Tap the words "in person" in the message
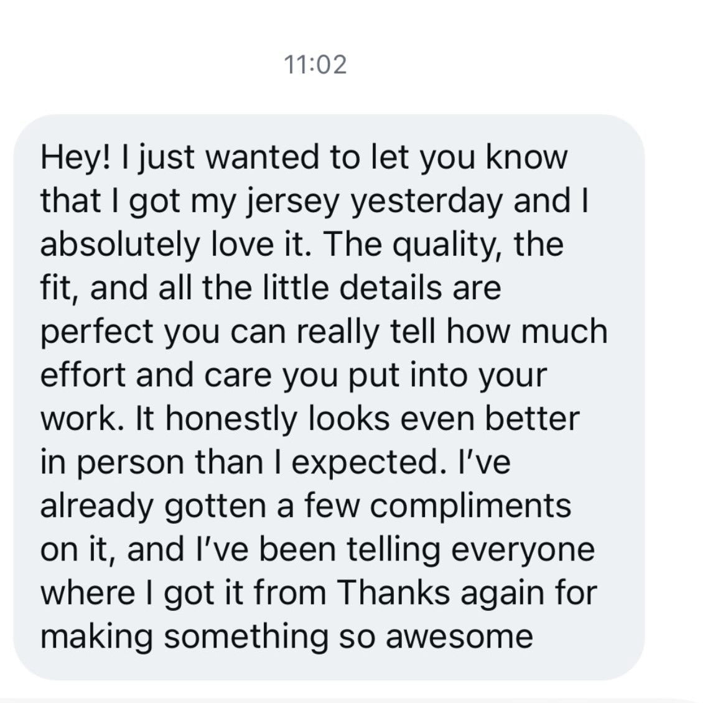 point(113,462)
